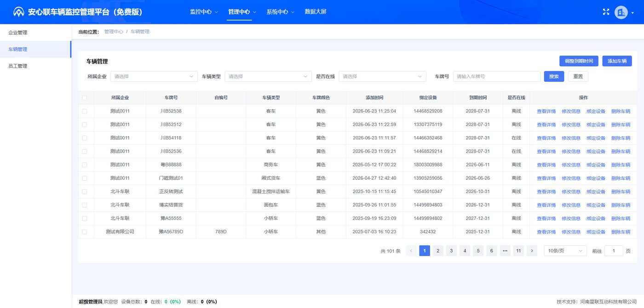The height and width of the screenshot is (308, 644).
Task: Click the 车辆管理 breadcrumb text
Action: [140, 32]
